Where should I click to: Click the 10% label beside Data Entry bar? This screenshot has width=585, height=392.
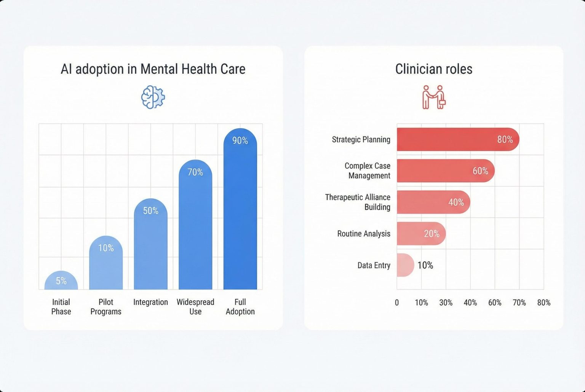(425, 265)
